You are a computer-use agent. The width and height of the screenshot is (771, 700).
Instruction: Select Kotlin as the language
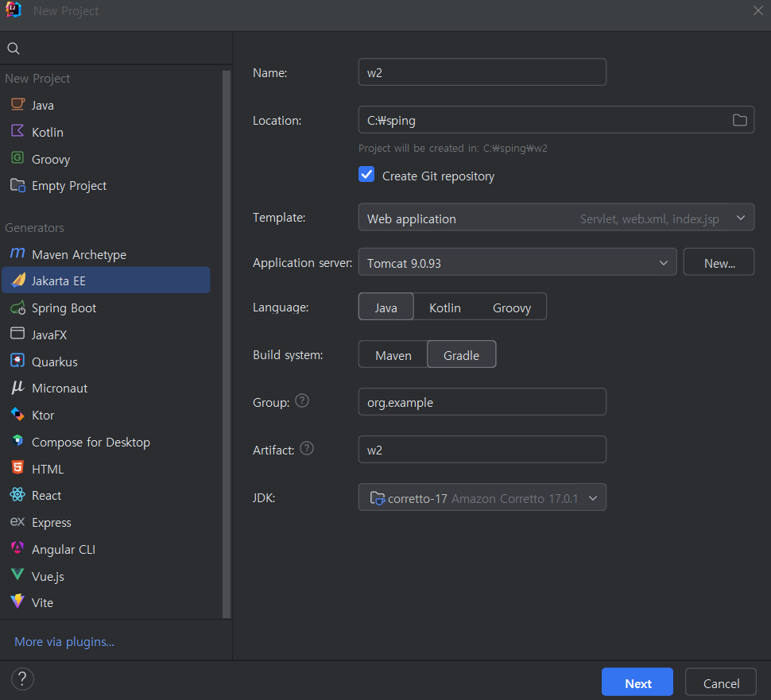pos(445,307)
